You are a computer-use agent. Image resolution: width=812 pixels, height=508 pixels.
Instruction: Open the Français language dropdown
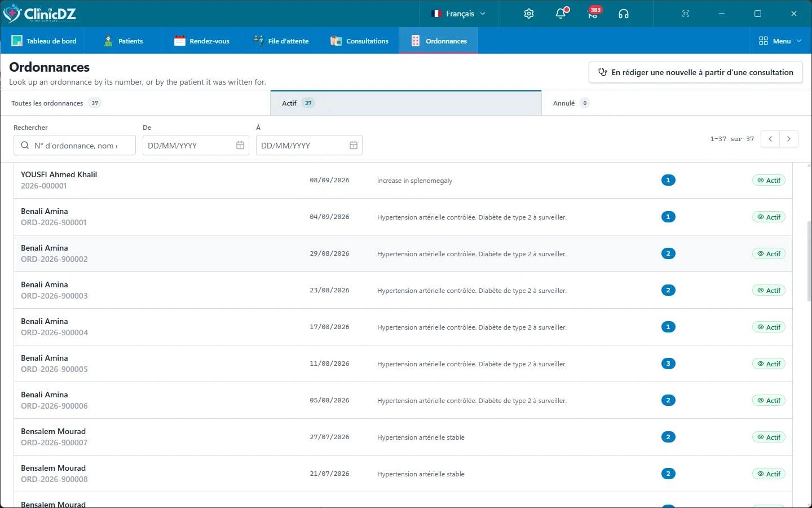[458, 14]
